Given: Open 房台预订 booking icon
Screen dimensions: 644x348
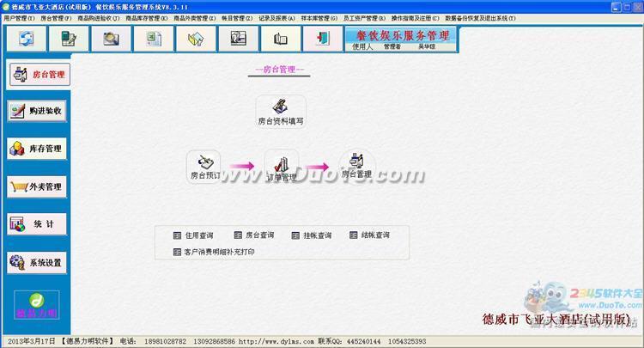Looking at the screenshot, I should click(204, 165).
